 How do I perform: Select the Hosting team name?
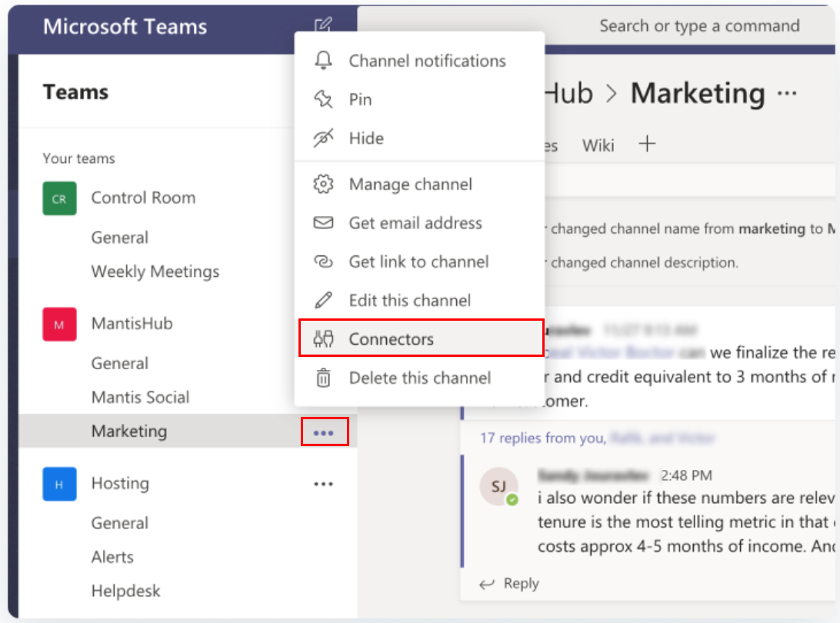[x=120, y=483]
